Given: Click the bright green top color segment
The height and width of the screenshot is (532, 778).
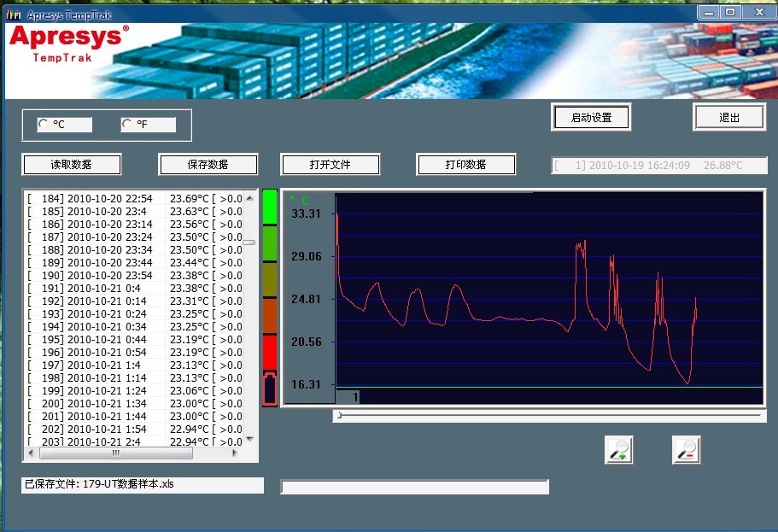Looking at the screenshot, I should tap(270, 207).
